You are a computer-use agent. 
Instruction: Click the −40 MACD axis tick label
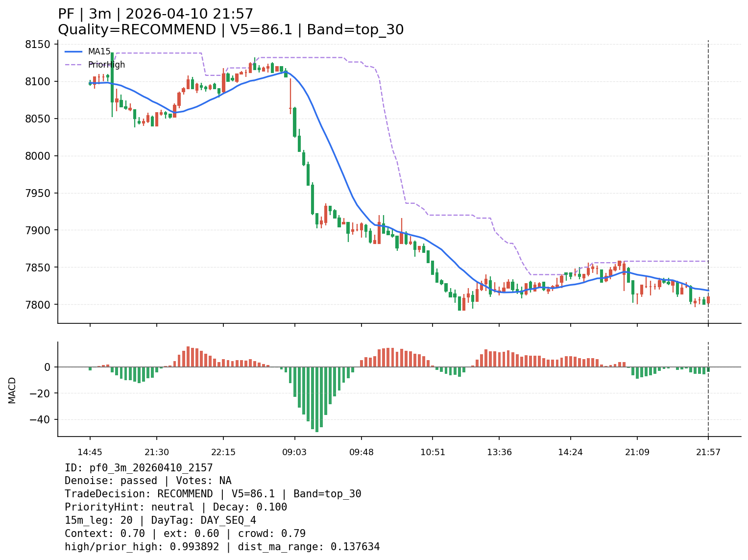coord(40,419)
